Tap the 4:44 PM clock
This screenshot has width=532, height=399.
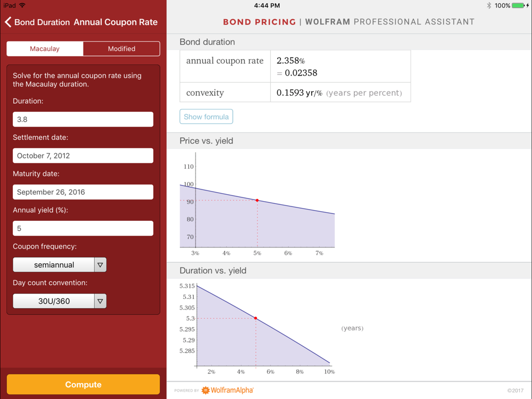tap(267, 5)
